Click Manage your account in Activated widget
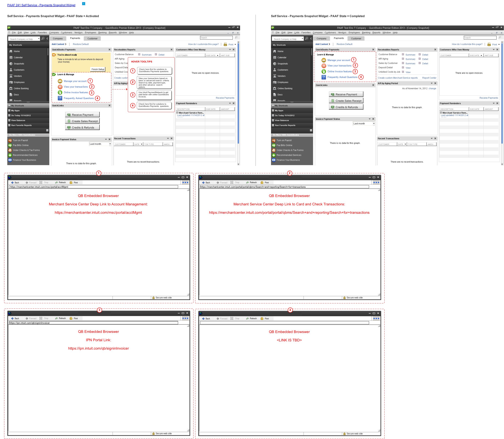Viewport: 504px width, 439px height. tap(75, 81)
